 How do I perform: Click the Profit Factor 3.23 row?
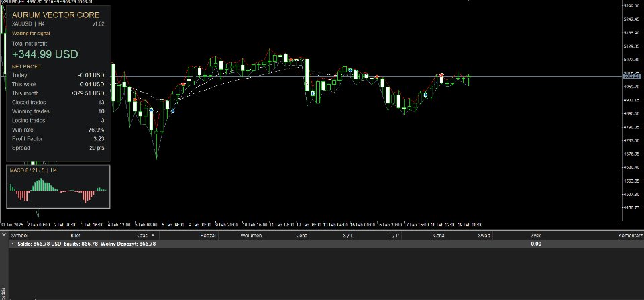point(58,138)
